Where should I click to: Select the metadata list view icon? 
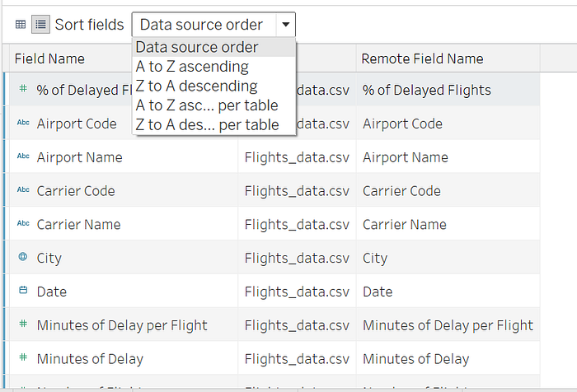[40, 25]
